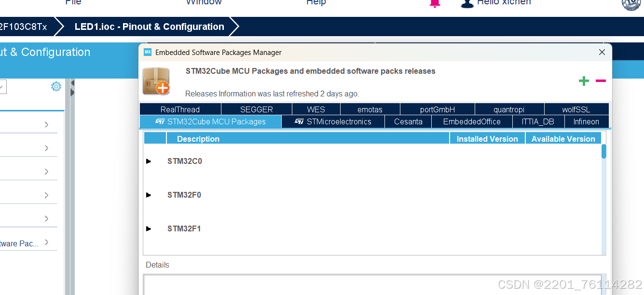Viewport: 644px width, 295px height.
Task: Switch to the portGmbH tab
Action: pyautogui.click(x=438, y=109)
